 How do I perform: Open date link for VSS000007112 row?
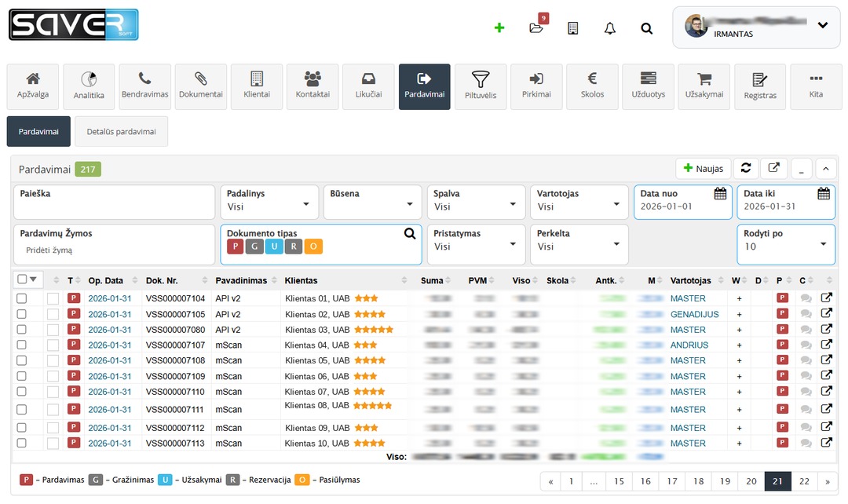tap(110, 428)
